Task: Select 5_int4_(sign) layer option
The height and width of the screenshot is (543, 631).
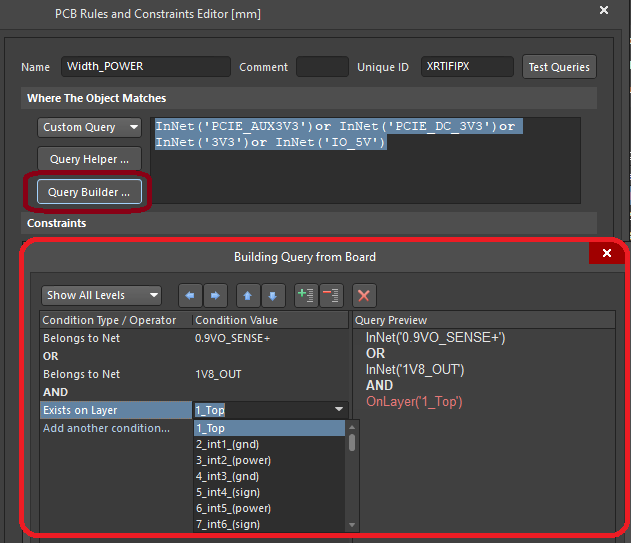Action: [269, 492]
